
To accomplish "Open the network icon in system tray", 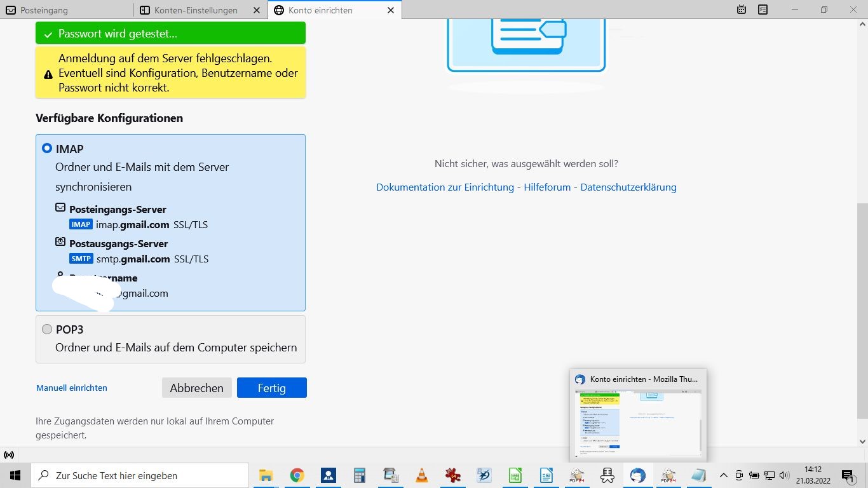I will [769, 475].
